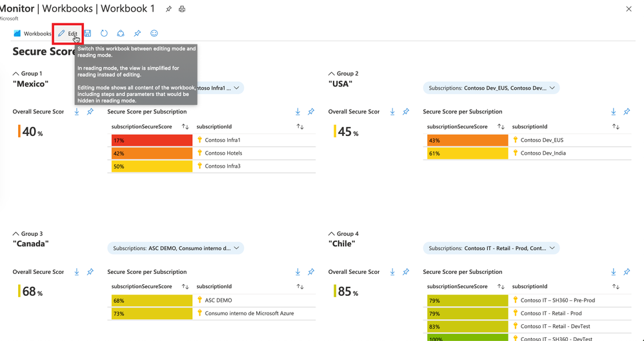644x341 pixels.
Task: Select the Contoso Dev_EUS subscription row
Action: (x=527, y=141)
